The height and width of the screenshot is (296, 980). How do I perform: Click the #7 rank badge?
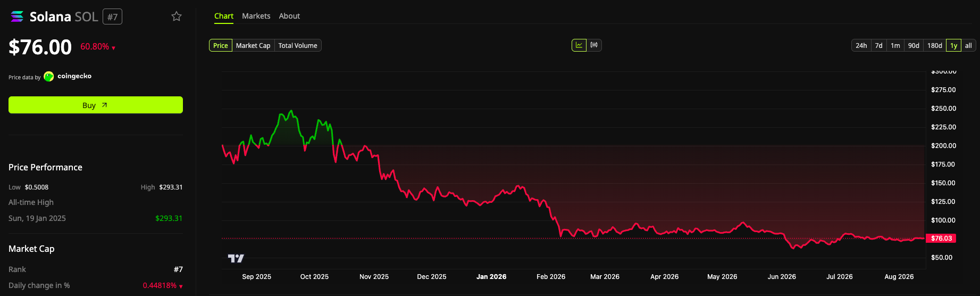click(112, 17)
